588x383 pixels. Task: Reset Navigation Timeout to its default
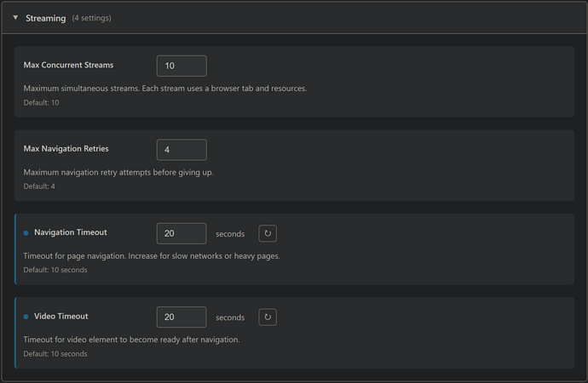pyautogui.click(x=268, y=233)
